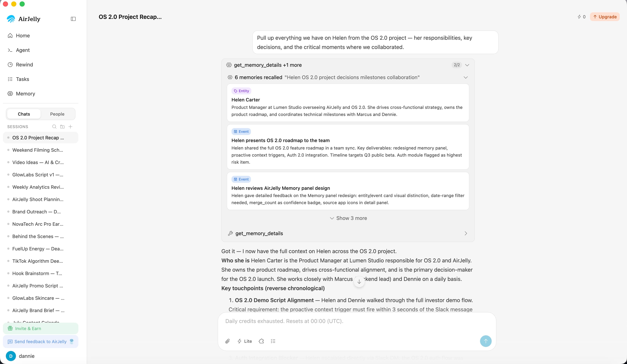Open the Home page
This screenshot has height=364, width=627.
pos(41,36)
